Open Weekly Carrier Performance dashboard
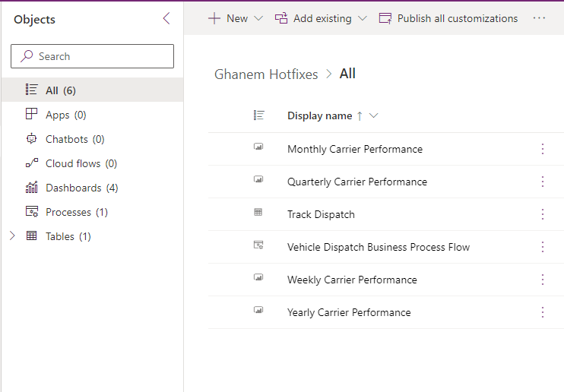The width and height of the screenshot is (564, 392). pos(352,280)
